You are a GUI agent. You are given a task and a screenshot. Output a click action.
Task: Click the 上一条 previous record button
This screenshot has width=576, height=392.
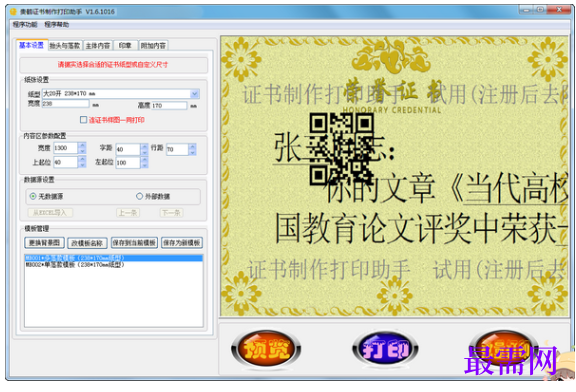tap(128, 213)
